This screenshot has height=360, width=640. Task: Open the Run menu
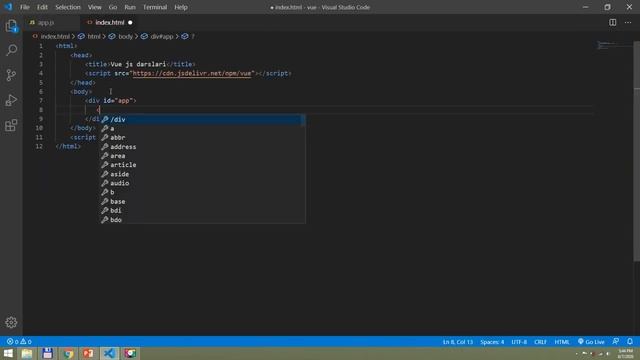[130, 7]
